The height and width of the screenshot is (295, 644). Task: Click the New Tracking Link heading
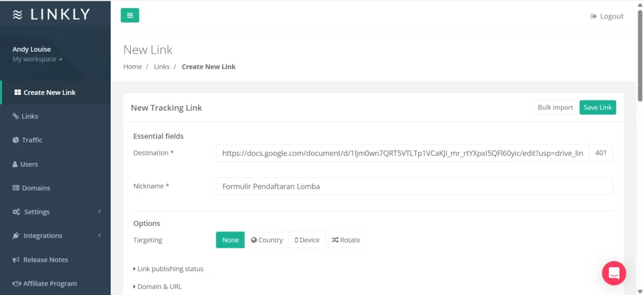[x=166, y=108]
